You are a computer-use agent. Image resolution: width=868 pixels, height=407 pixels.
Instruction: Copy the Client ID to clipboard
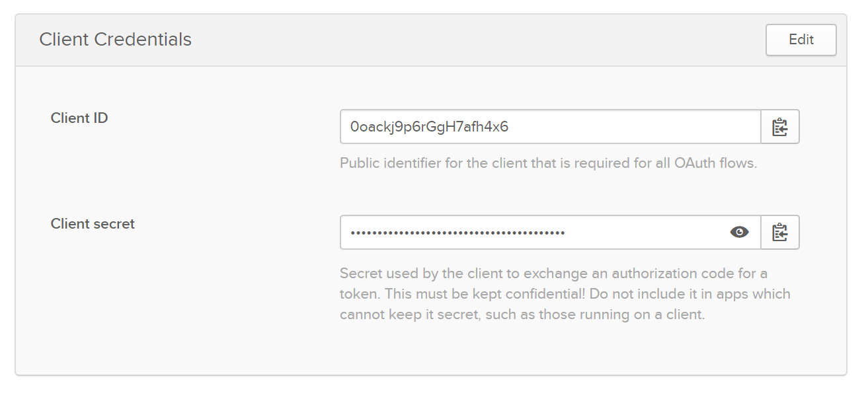click(x=780, y=127)
